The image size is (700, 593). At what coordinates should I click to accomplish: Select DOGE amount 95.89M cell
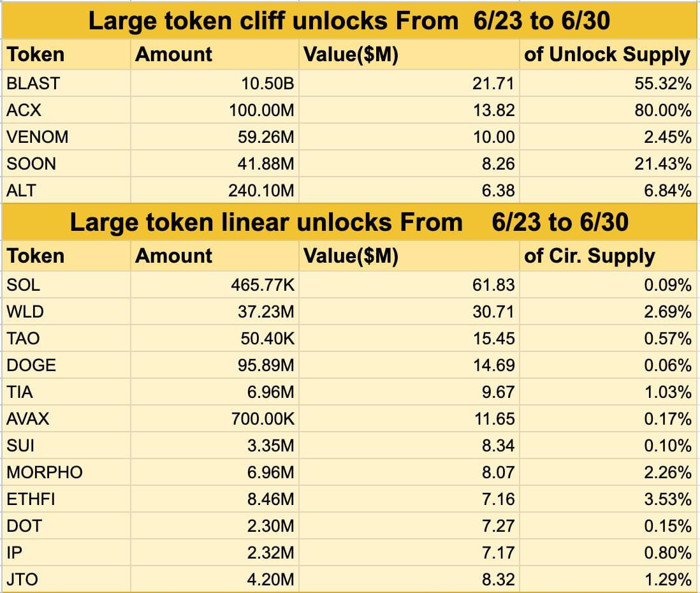click(x=215, y=365)
